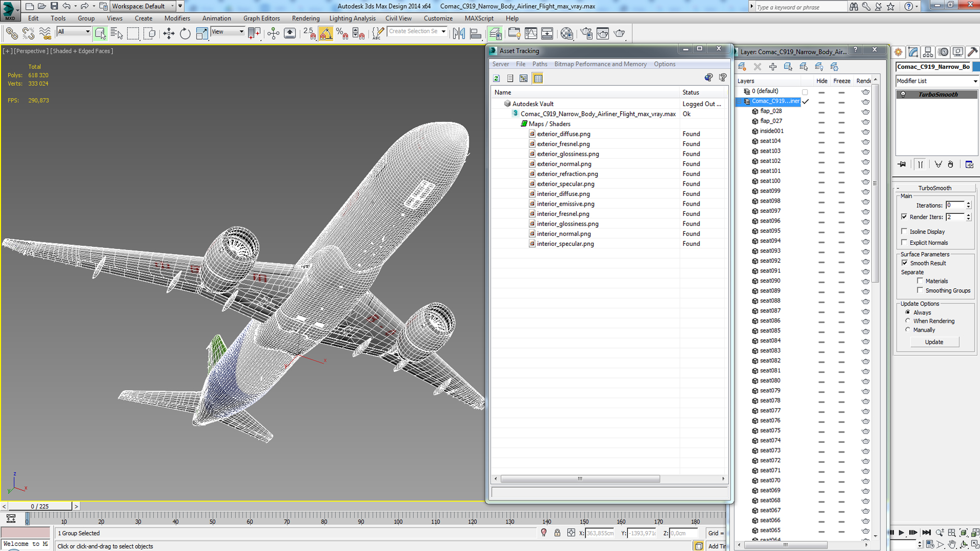Open the selection filter All dropdown
980x551 pixels.
point(74,32)
